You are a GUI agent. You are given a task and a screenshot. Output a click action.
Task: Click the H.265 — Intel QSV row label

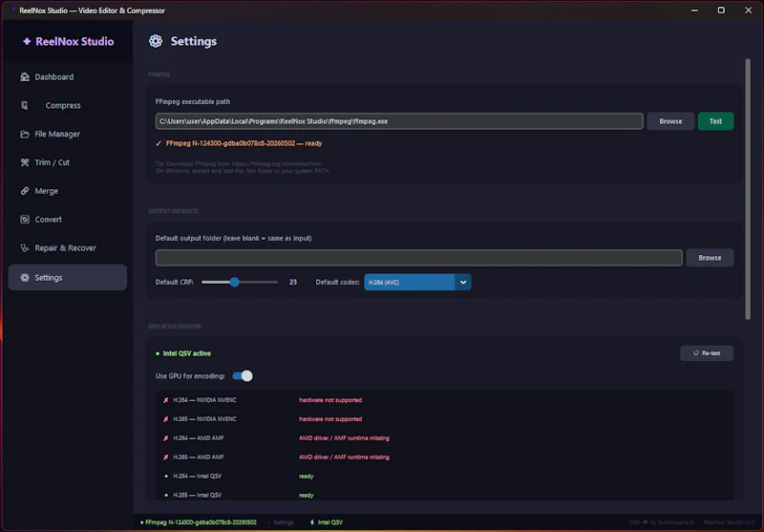[198, 495]
